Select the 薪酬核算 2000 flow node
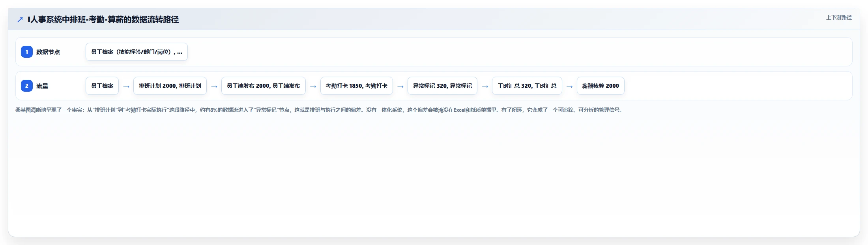This screenshot has width=868, height=245. pyautogui.click(x=600, y=86)
